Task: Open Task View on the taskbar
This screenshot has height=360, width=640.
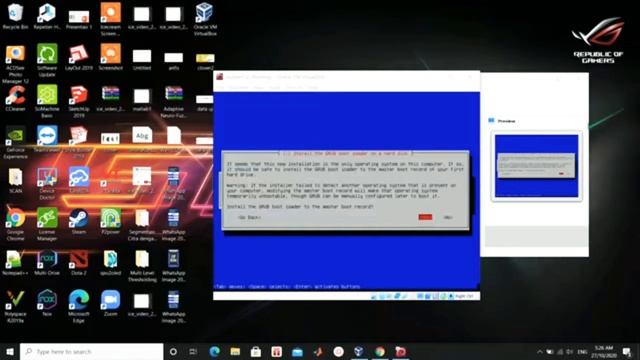Action: (x=193, y=351)
